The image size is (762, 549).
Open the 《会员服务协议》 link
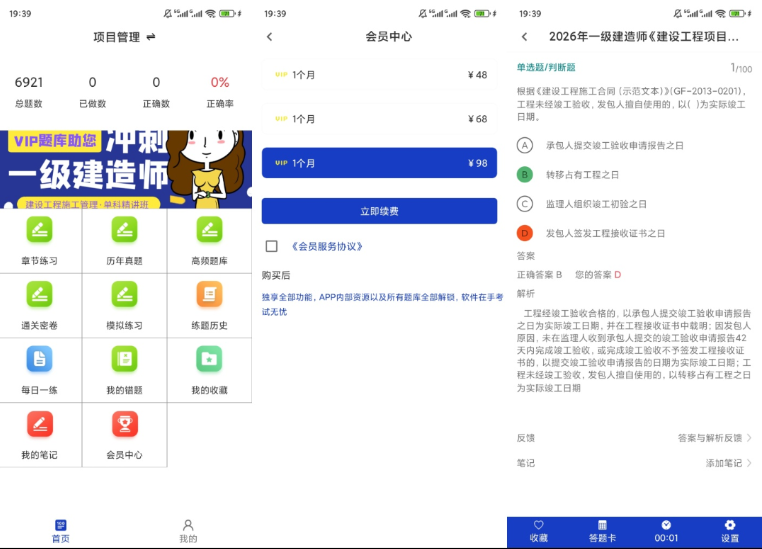coord(327,246)
